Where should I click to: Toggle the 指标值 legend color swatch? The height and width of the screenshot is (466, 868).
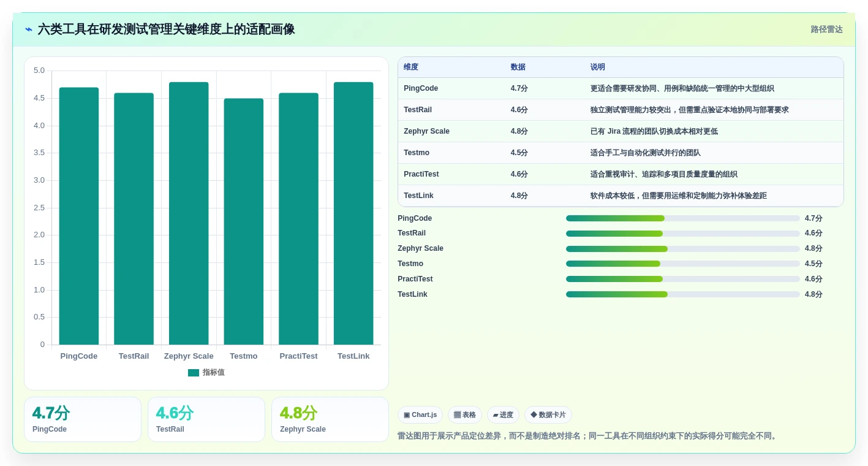click(194, 373)
